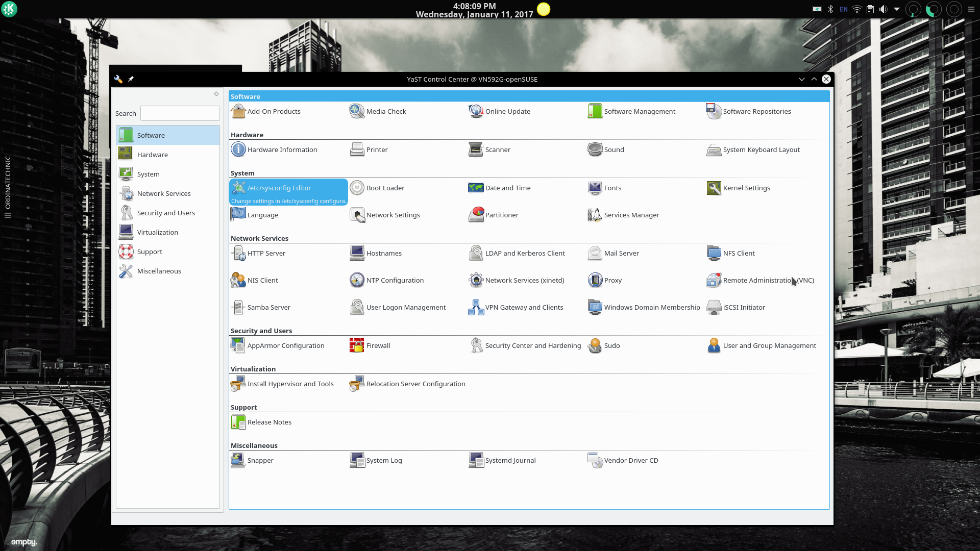Open Install Hypervisor and Tools
The width and height of the screenshot is (980, 551).
coord(282,384)
